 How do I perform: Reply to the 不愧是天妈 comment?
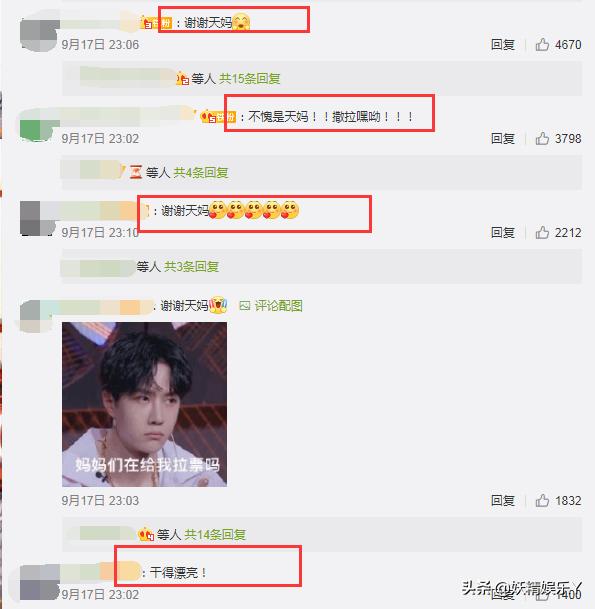[503, 139]
